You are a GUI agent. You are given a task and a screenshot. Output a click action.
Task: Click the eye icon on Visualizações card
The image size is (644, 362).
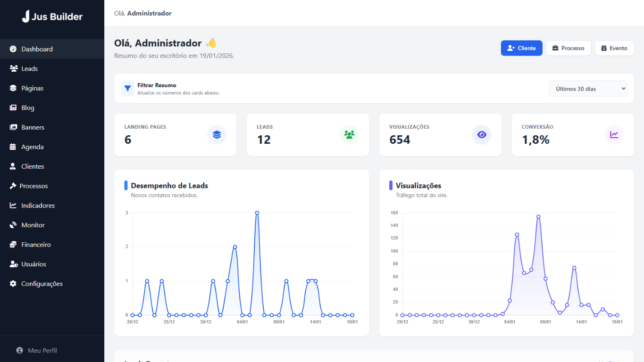(482, 135)
